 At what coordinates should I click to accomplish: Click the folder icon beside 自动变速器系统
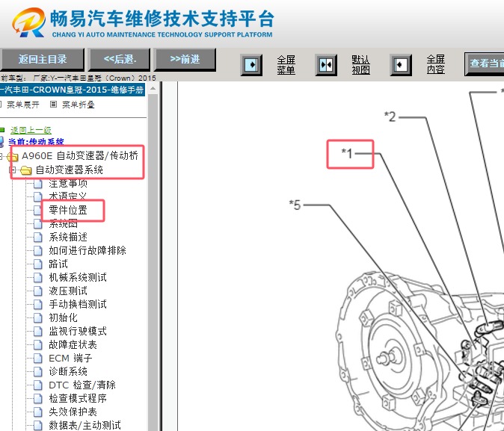[x=25, y=170]
